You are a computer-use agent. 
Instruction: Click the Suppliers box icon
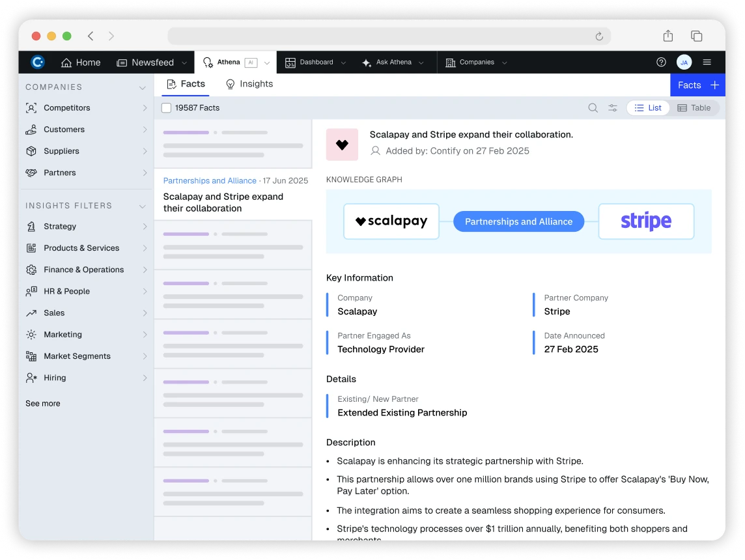(x=31, y=151)
